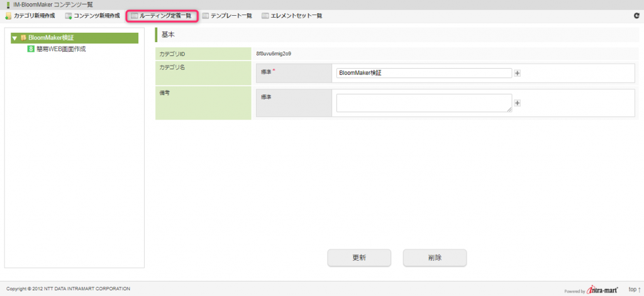The image size is (644, 296).
Task: Click the refresh icon in the toolbar
Action: [637, 16]
